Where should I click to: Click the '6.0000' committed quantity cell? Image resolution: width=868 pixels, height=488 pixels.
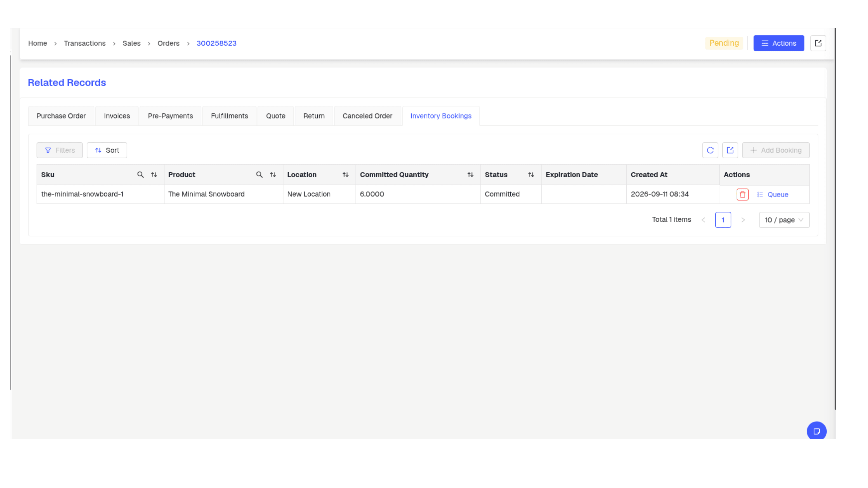click(418, 194)
